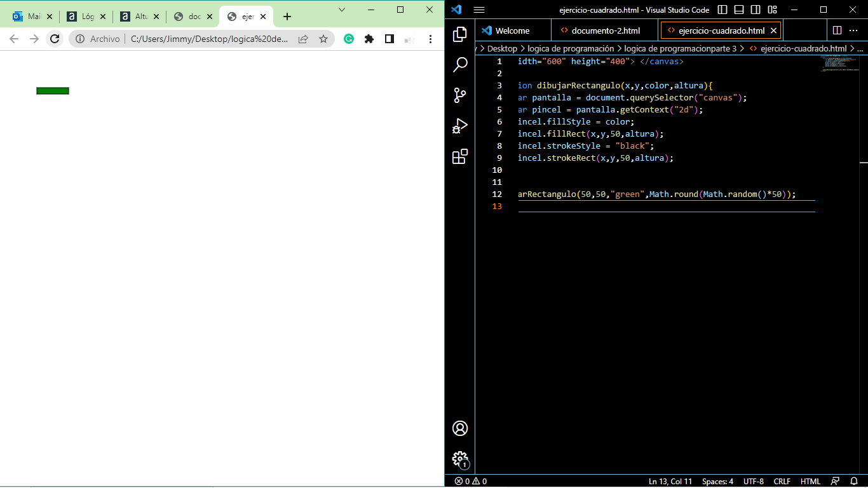Toggle the primary side bar layout button

722,10
